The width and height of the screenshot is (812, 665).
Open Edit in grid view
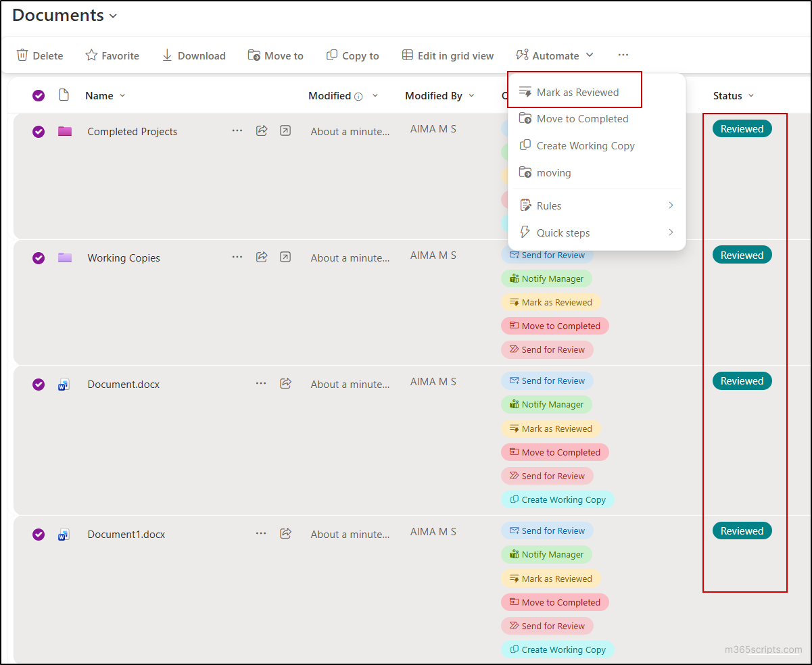coord(448,55)
